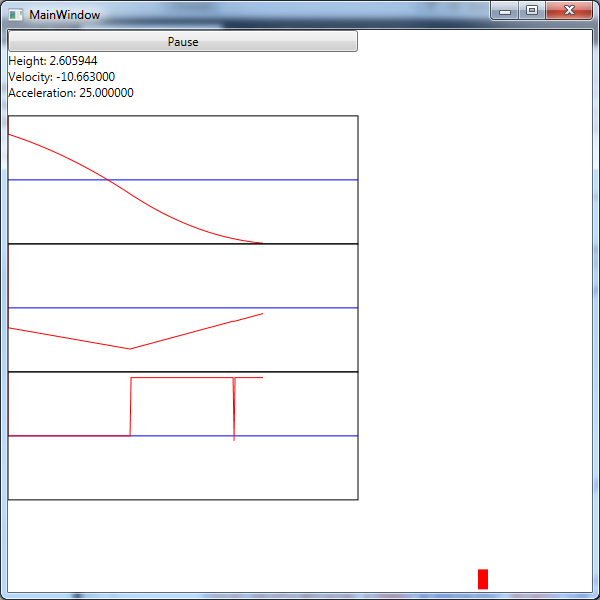Click the Acceleration value label
This screenshot has height=600, width=600.
70,93
